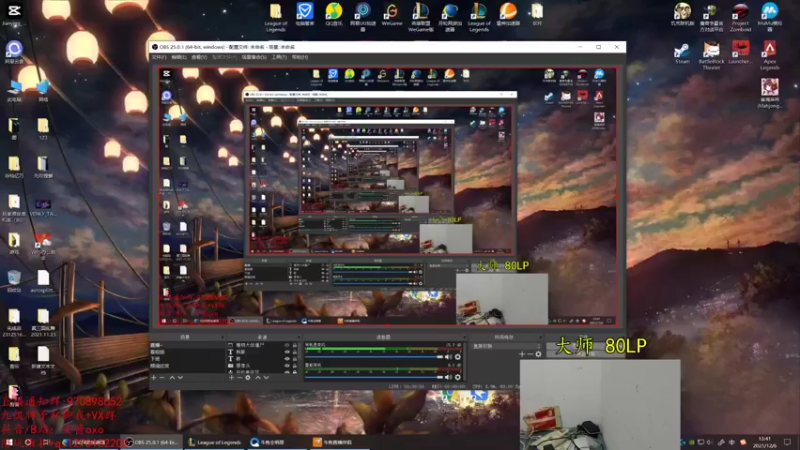Viewport: 800px width, 450px height.
Task: Open the scene transition type dropdown
Action: [505, 346]
